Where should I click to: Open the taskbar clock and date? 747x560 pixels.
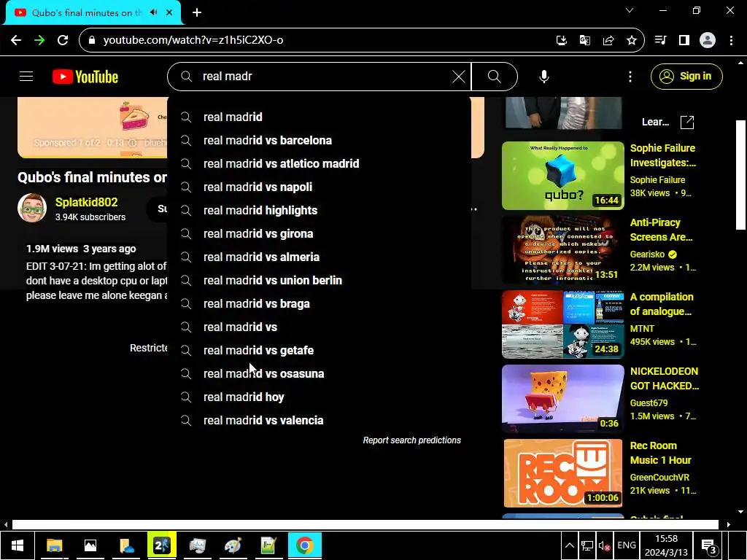[x=666, y=545]
